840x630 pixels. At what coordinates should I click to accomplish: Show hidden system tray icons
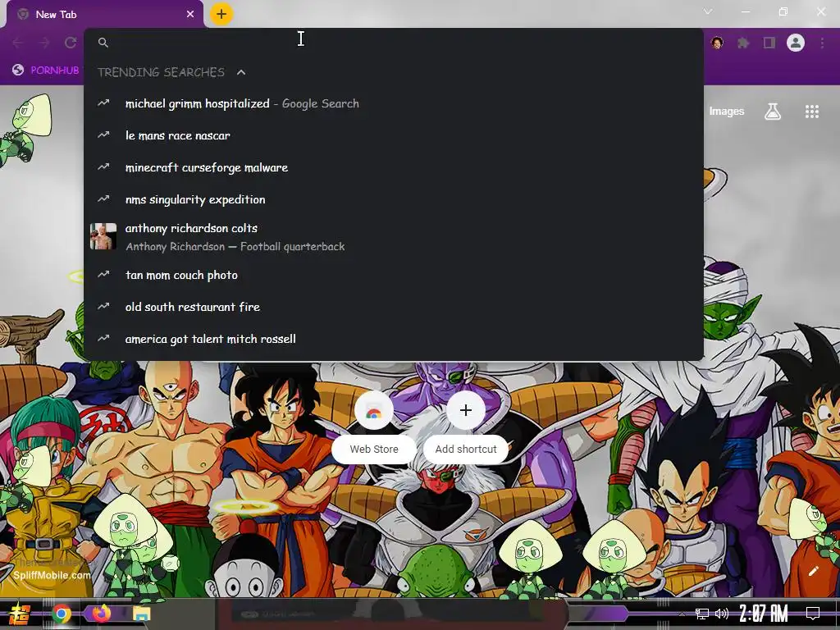point(682,614)
